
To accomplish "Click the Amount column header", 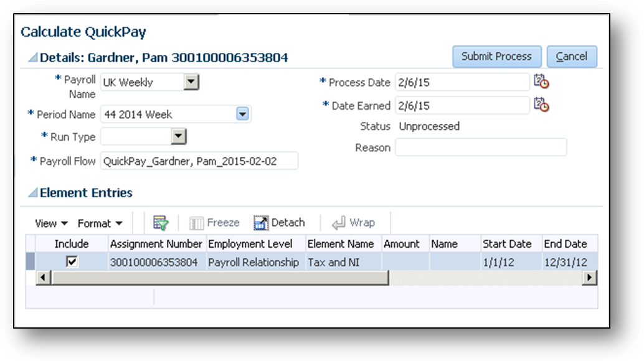I will (405, 244).
